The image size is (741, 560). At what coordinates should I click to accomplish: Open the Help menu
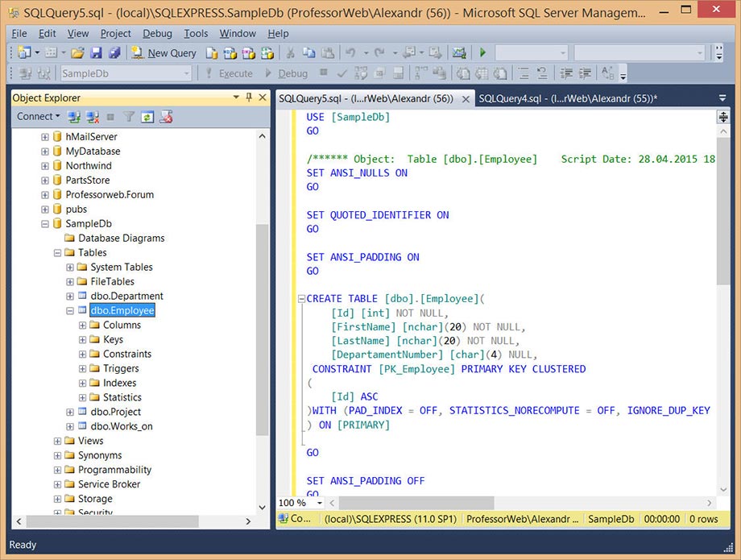pos(278,34)
